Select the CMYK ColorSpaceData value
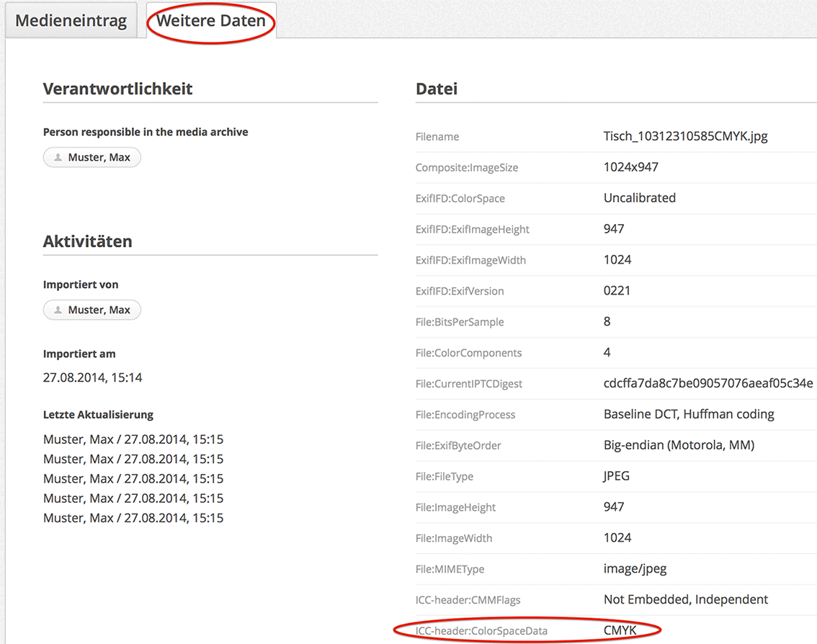The height and width of the screenshot is (644, 817). (620, 631)
